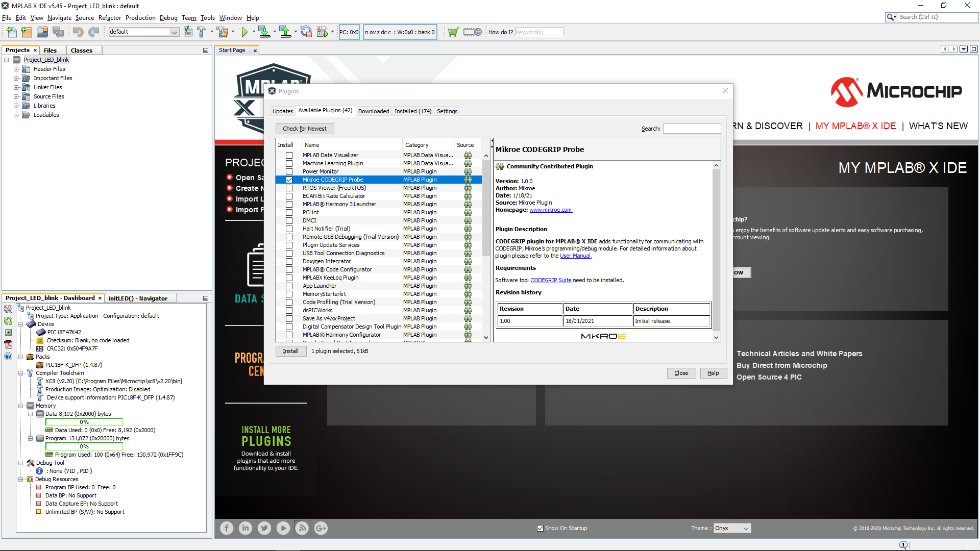Click the Hold in Reset icon

pyautogui.click(x=306, y=32)
